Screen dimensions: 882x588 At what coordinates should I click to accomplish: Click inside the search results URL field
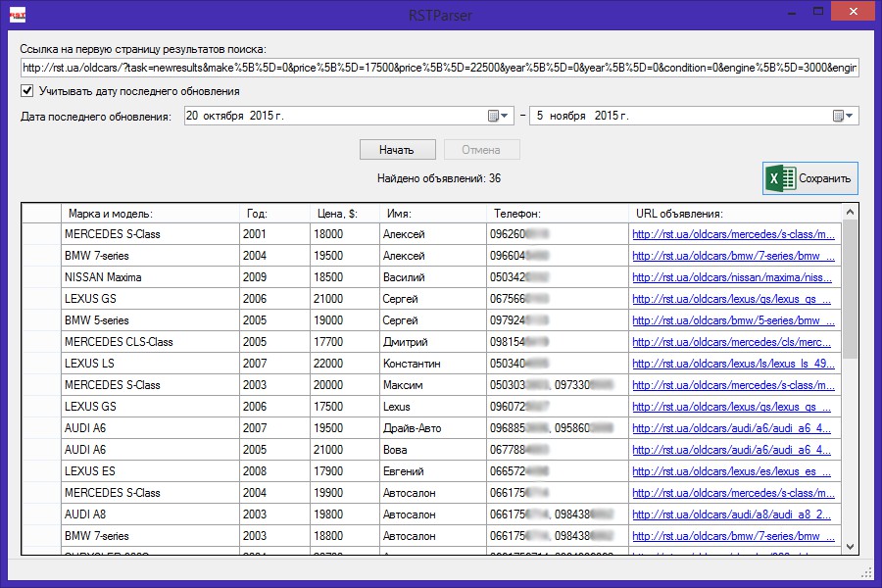438,68
